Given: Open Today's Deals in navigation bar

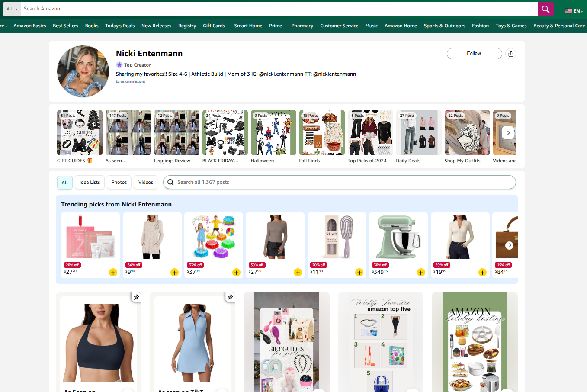Looking at the screenshot, I should click(120, 26).
